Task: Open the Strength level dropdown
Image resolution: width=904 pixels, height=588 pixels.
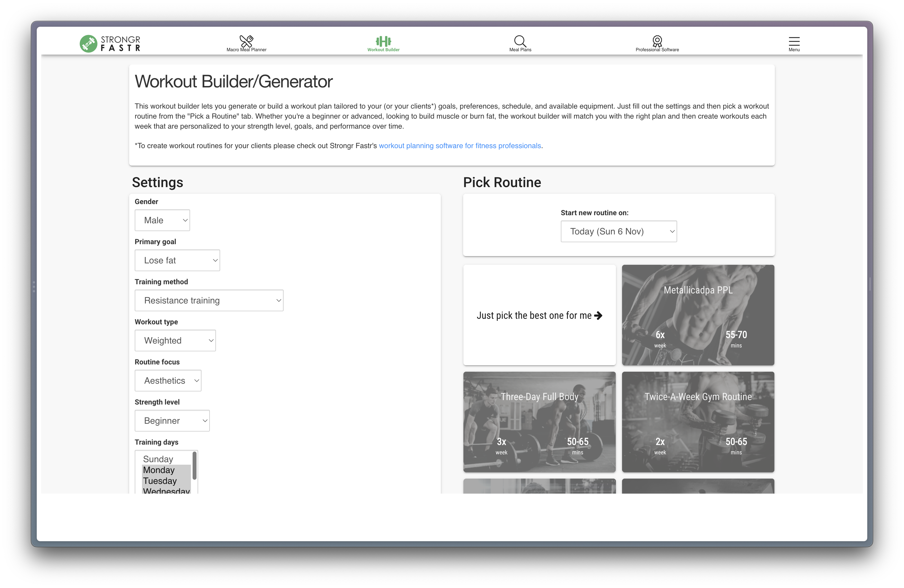Action: (172, 420)
